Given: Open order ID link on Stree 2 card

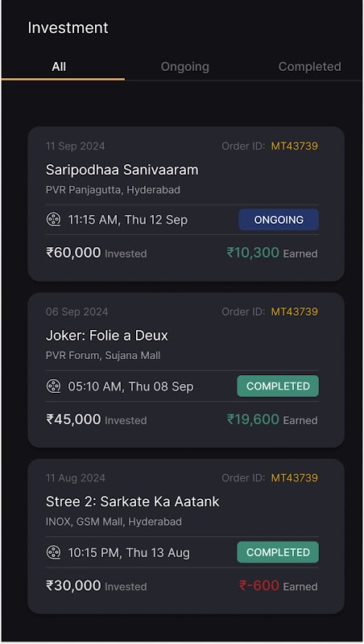Looking at the screenshot, I should click(x=294, y=478).
